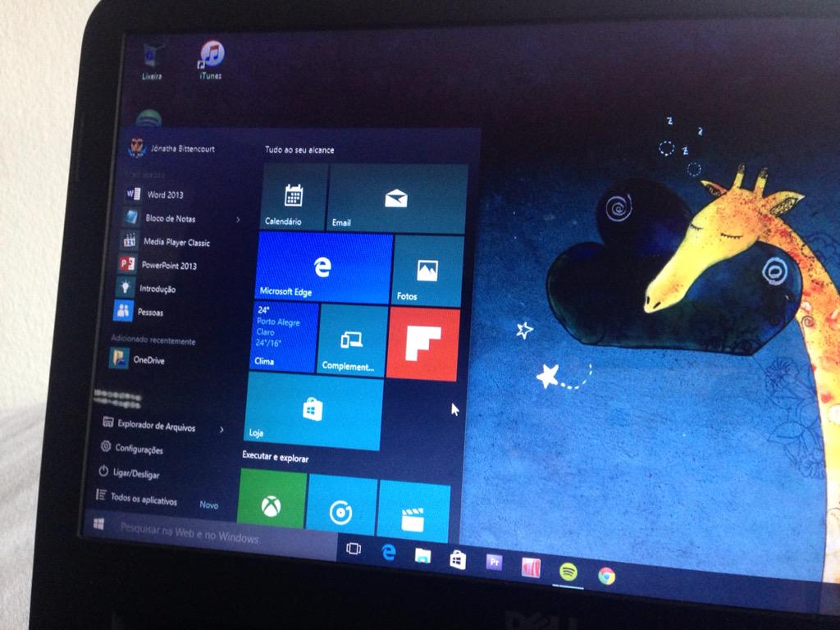The width and height of the screenshot is (840, 630).
Task: Open the Fotos tile
Action: point(427,272)
